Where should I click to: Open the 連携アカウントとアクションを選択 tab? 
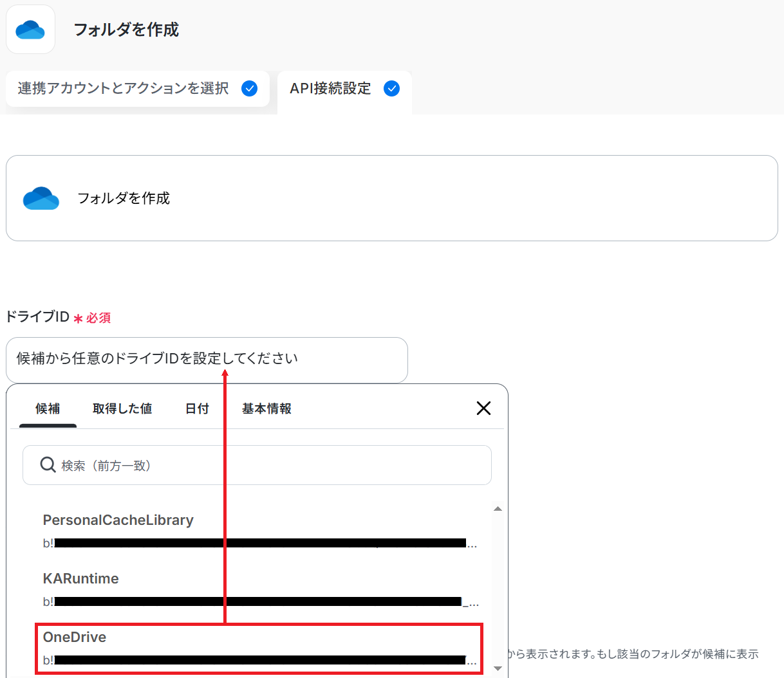point(124,88)
